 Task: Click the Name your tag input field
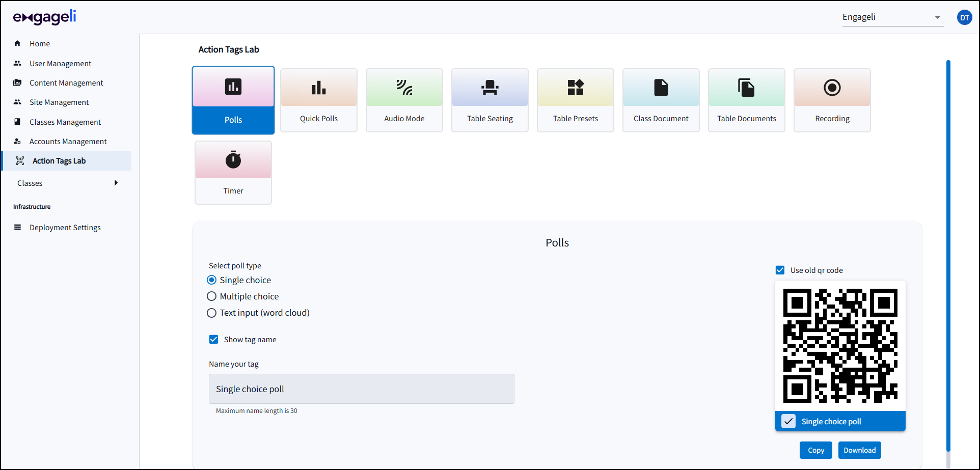(362, 389)
